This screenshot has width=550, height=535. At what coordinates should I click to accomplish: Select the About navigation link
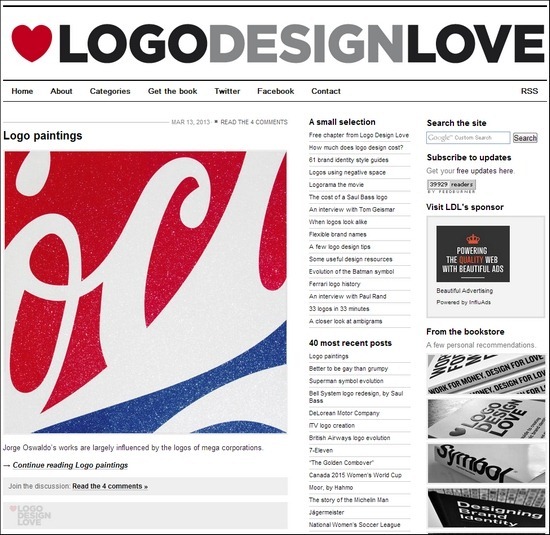(x=61, y=91)
